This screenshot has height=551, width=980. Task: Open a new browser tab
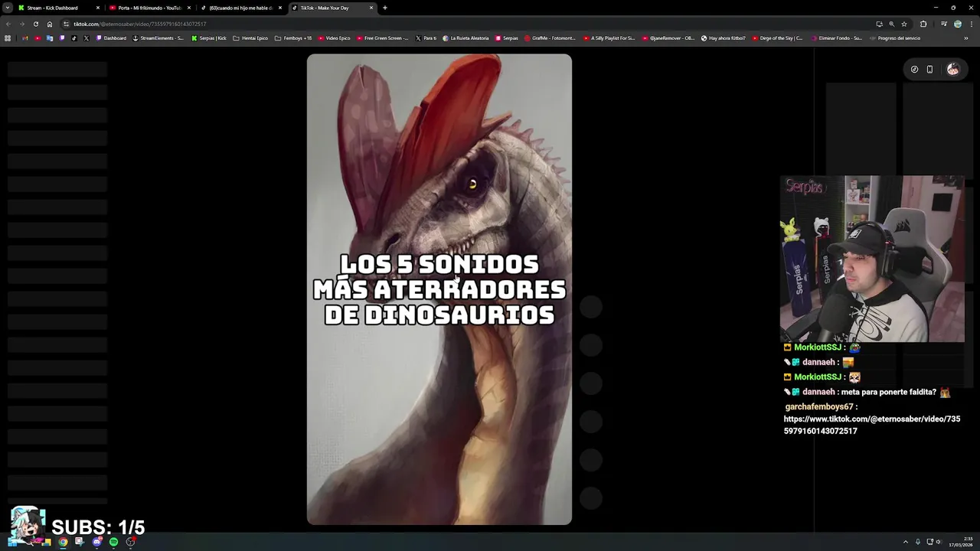[385, 8]
